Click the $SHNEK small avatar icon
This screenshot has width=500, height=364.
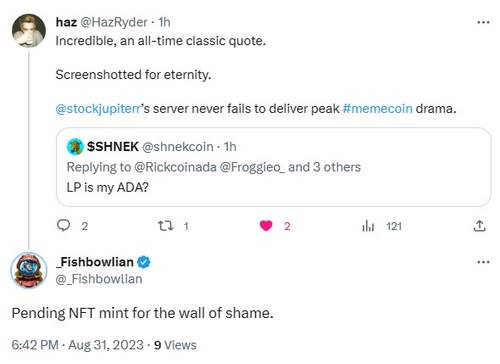[x=75, y=147]
